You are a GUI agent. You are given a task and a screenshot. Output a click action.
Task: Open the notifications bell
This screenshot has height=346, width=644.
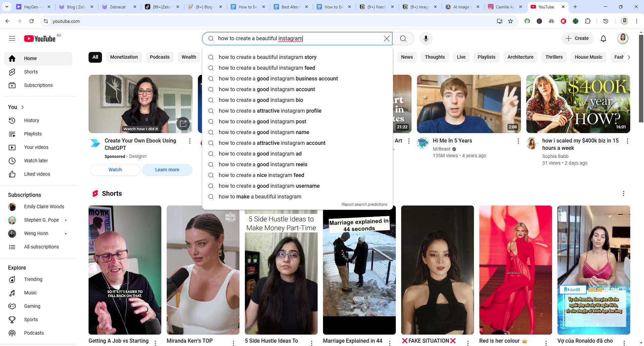pos(603,39)
